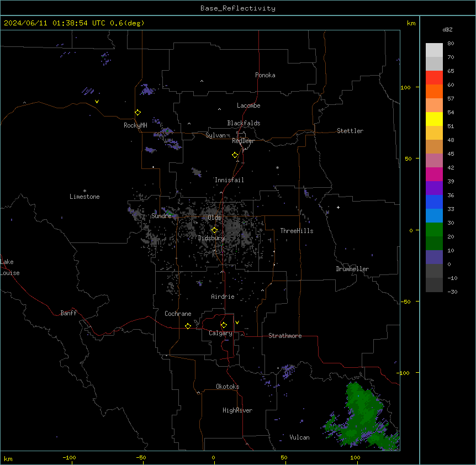
Task: Select the yellow diamond marker south of RedDeer
Action: coord(235,155)
